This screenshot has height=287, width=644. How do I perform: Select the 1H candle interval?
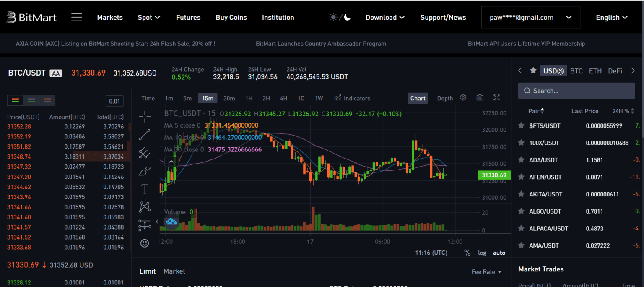(x=249, y=98)
